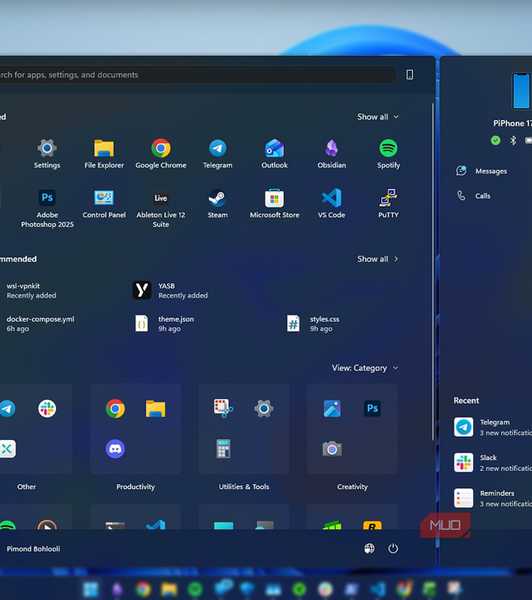Open Photoshop in the Creativity folder

(x=372, y=408)
